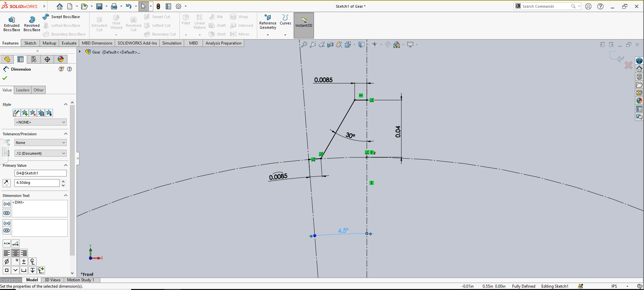Switch to the Sketch ribbon tab
The width and height of the screenshot is (644, 290).
point(30,43)
